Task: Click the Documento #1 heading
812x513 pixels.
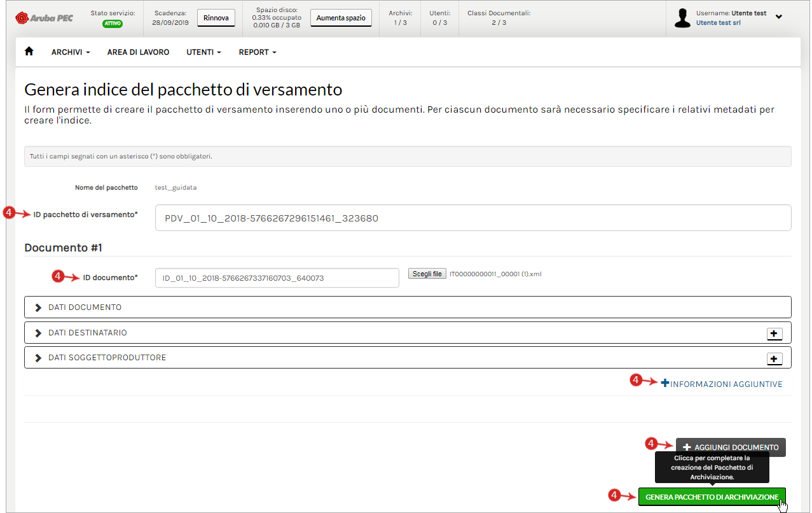Action: pos(63,248)
